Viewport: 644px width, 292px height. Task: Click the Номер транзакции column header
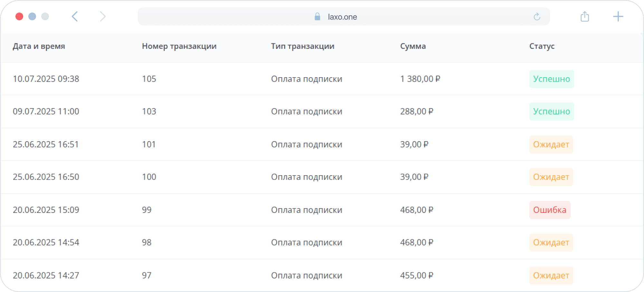pyautogui.click(x=179, y=46)
